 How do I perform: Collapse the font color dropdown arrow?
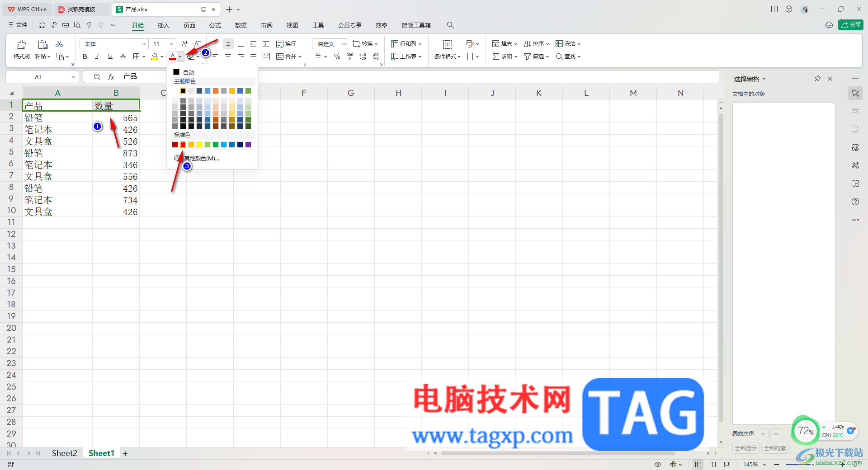180,57
